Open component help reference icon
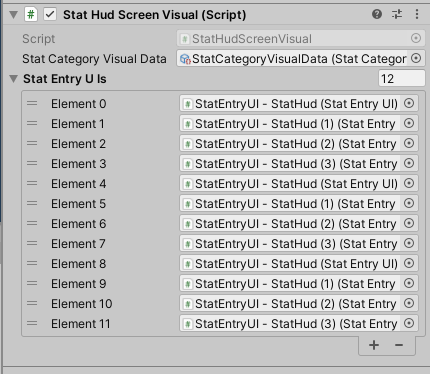 click(377, 14)
